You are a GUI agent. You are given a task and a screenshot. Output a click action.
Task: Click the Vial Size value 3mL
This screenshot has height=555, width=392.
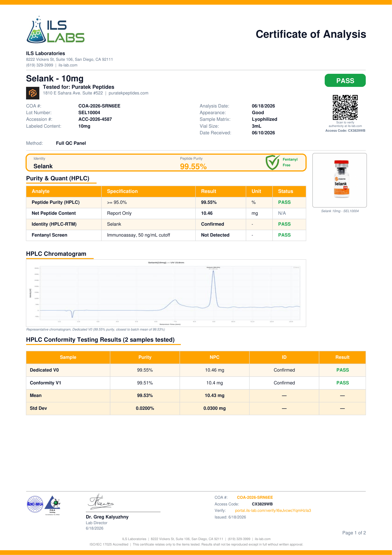coord(257,126)
